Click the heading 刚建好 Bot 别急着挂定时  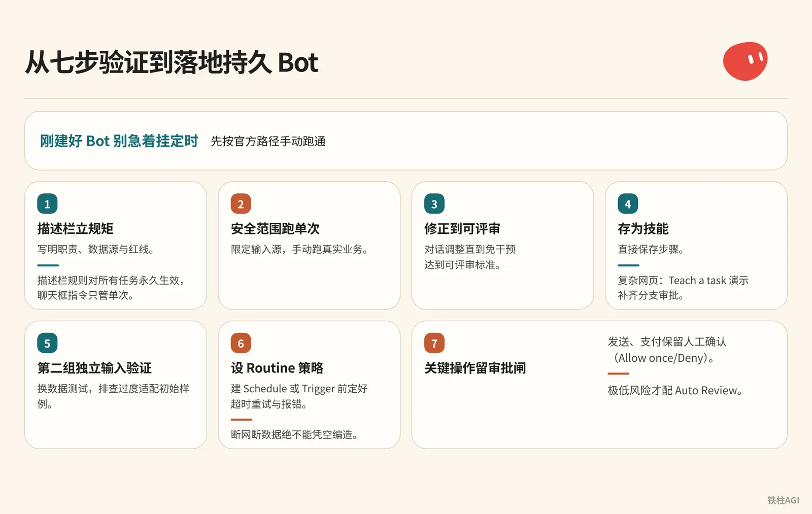(119, 141)
